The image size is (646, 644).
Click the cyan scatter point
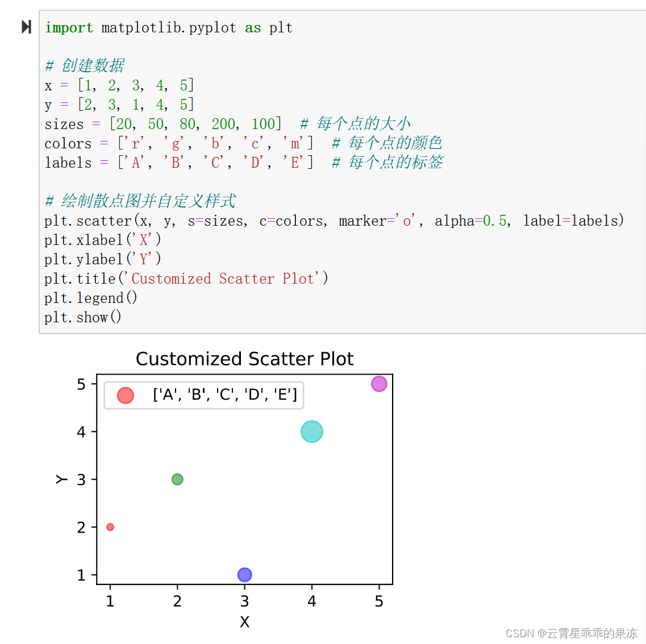pyautogui.click(x=311, y=431)
